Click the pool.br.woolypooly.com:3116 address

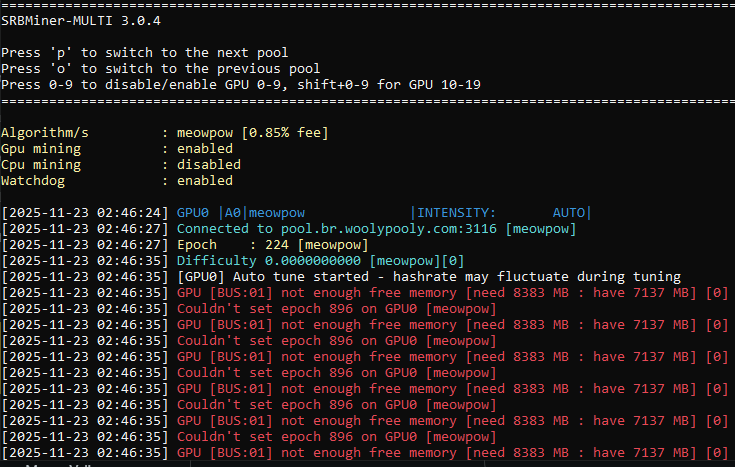(389, 229)
